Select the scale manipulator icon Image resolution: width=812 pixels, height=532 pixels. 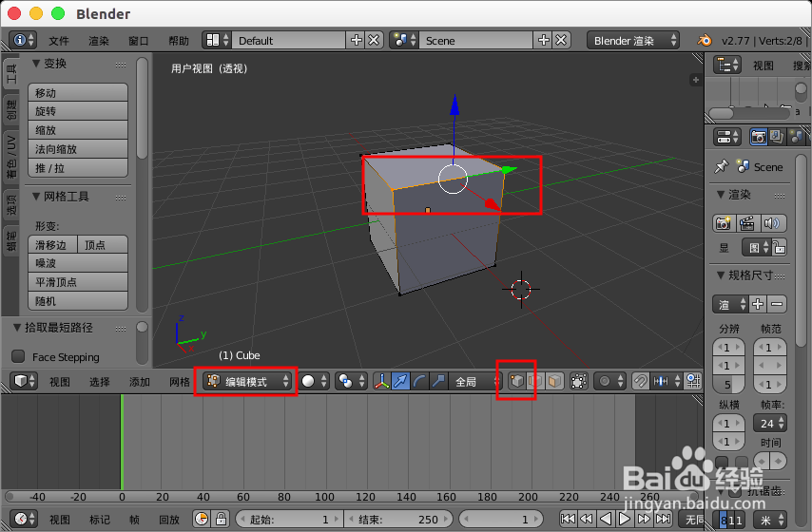click(x=438, y=381)
